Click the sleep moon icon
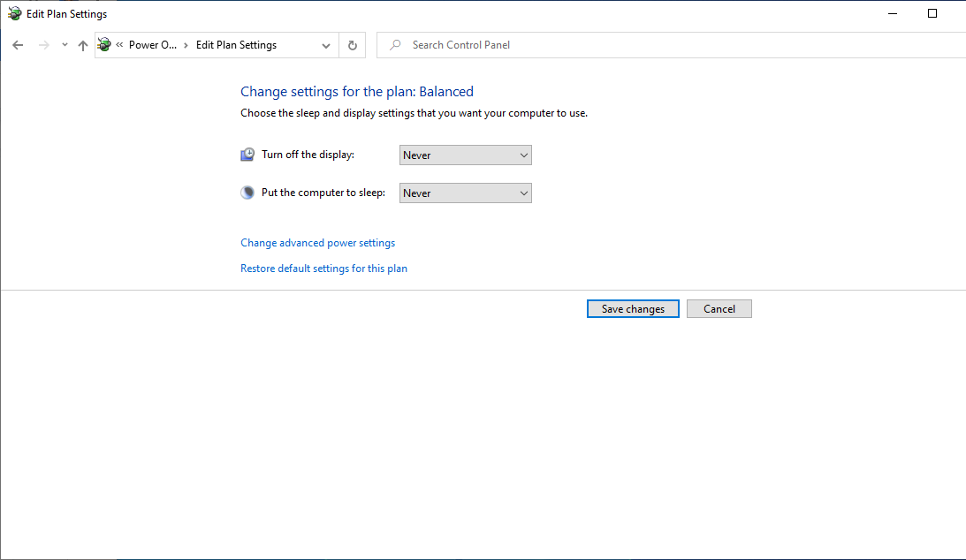 coord(247,193)
